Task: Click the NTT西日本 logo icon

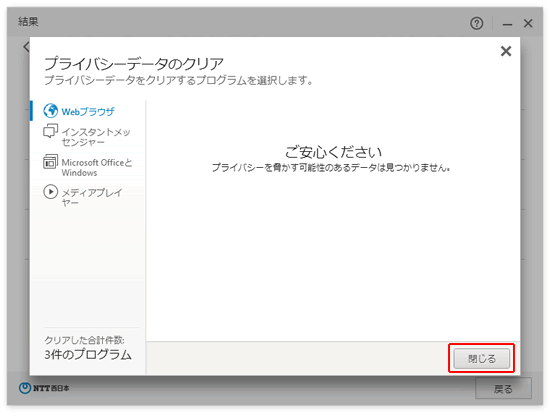Action: tap(25, 388)
